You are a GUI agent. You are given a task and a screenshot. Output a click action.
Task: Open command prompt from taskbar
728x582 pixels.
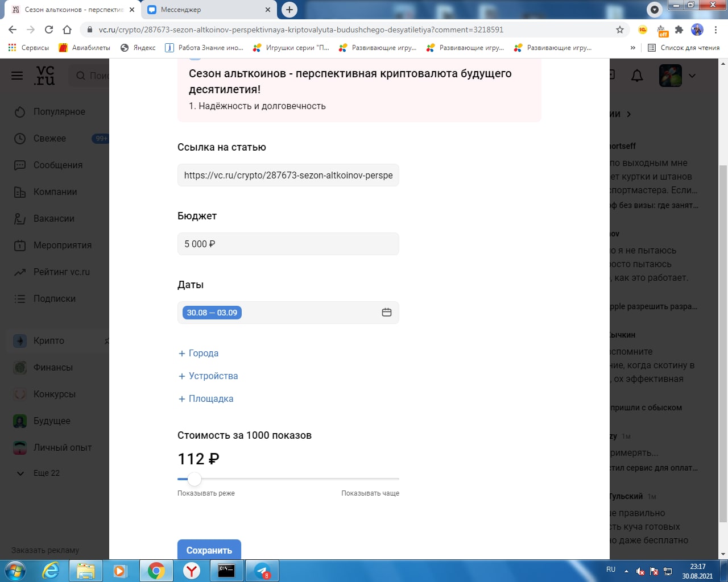[x=227, y=571]
